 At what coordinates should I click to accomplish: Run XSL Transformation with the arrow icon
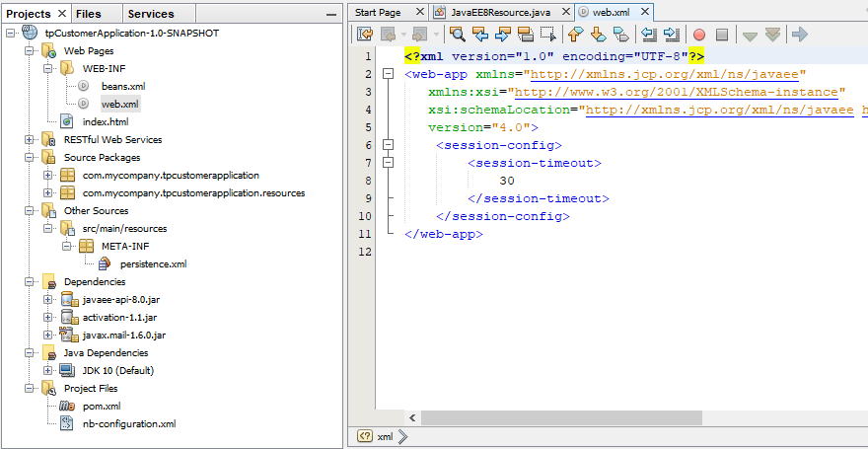tap(800, 35)
